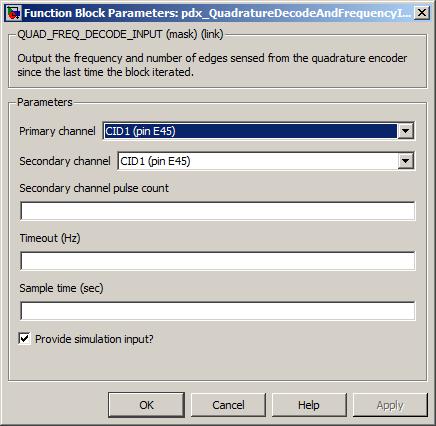The height and width of the screenshot is (426, 436).
Task: Click the Provide simulation input? label
Action: [x=94, y=339]
